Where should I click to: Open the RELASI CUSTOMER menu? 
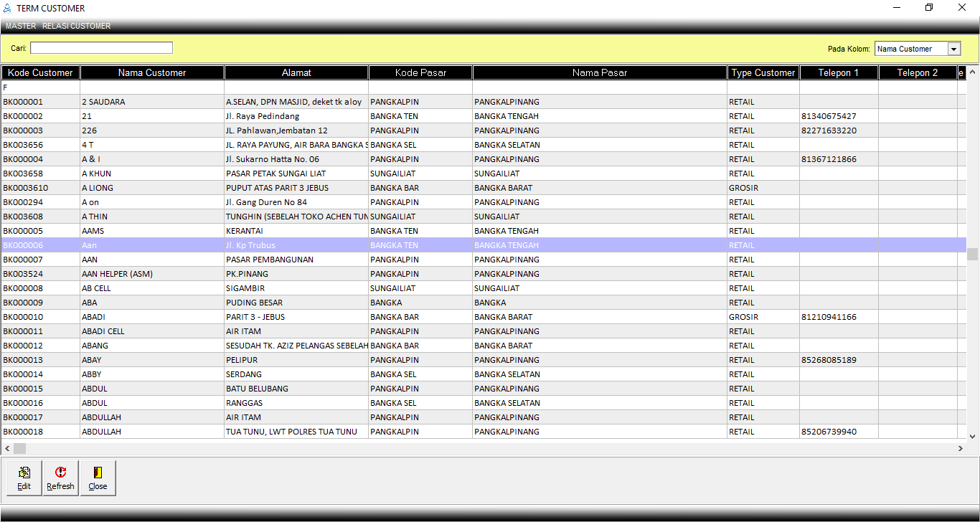(76, 26)
